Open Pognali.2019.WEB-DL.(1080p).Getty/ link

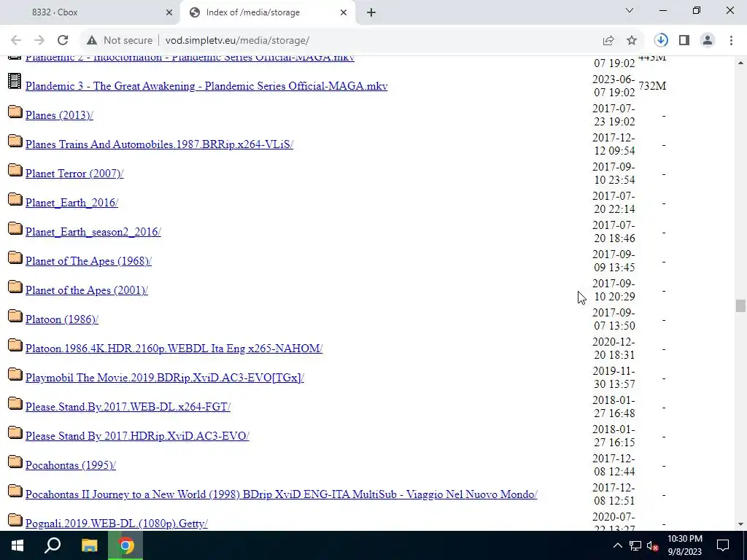click(x=116, y=524)
